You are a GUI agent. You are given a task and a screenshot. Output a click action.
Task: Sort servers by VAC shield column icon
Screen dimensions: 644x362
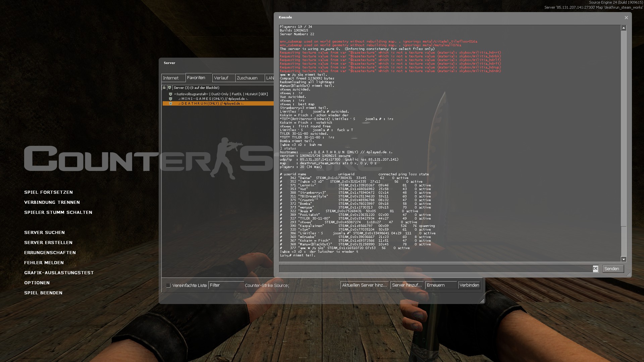point(169,87)
